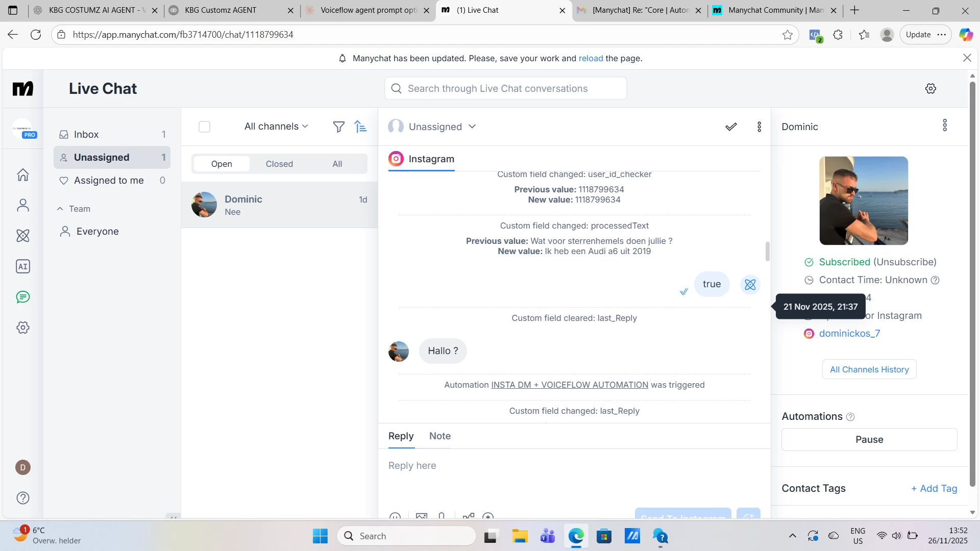Open Automation icon in left sidebar
980x551 pixels.
click(23, 236)
